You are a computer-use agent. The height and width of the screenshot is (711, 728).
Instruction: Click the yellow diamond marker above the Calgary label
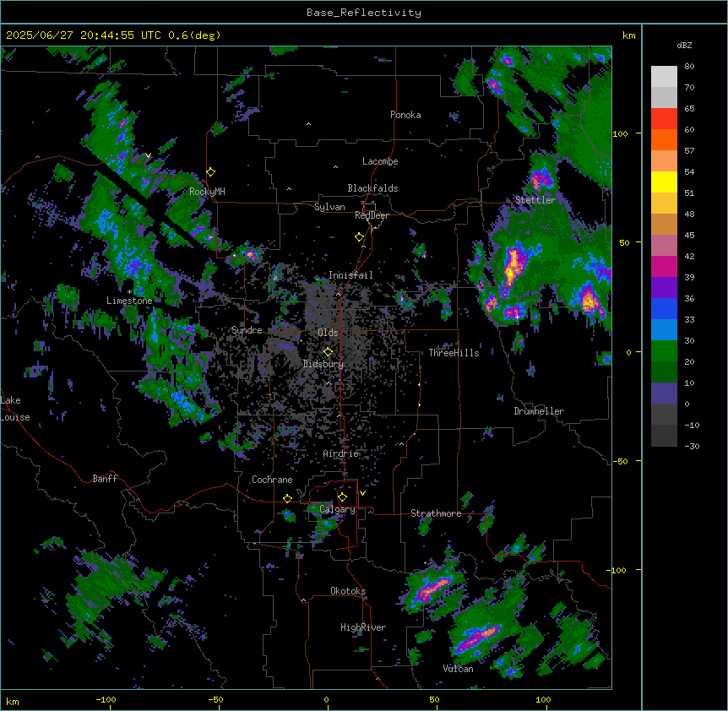click(x=342, y=497)
